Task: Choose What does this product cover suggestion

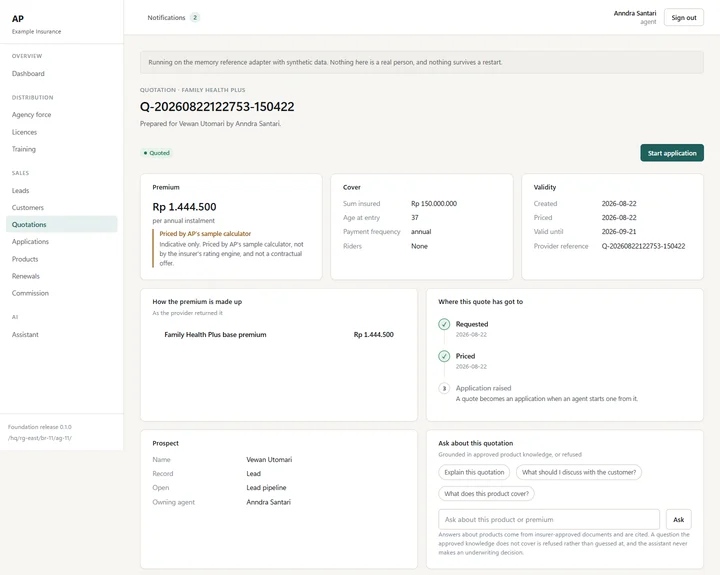Action: (486, 494)
